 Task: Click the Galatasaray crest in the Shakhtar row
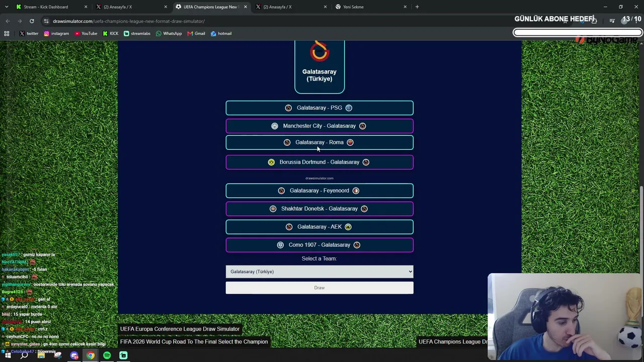pos(364,209)
